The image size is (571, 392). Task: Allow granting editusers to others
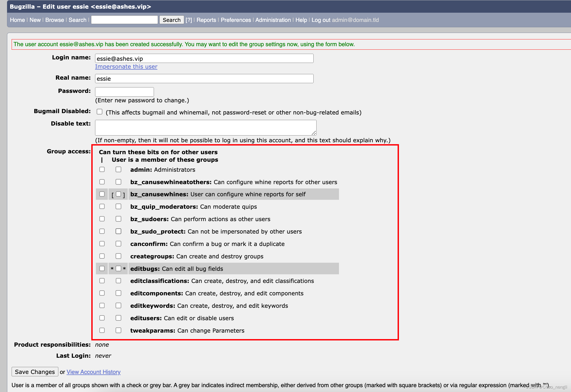[102, 318]
